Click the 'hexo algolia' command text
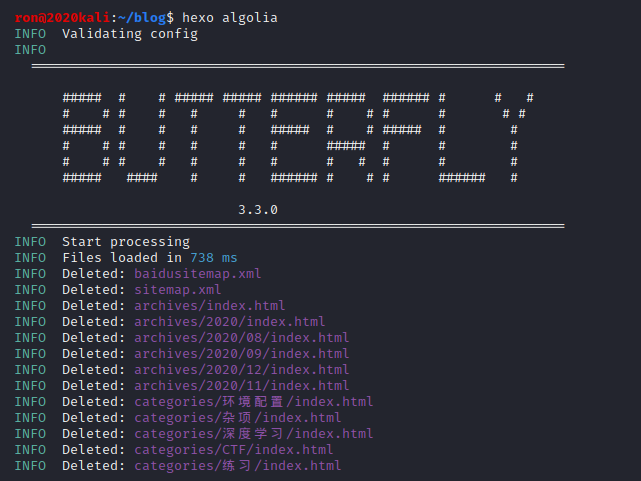The width and height of the screenshot is (641, 481). (230, 18)
